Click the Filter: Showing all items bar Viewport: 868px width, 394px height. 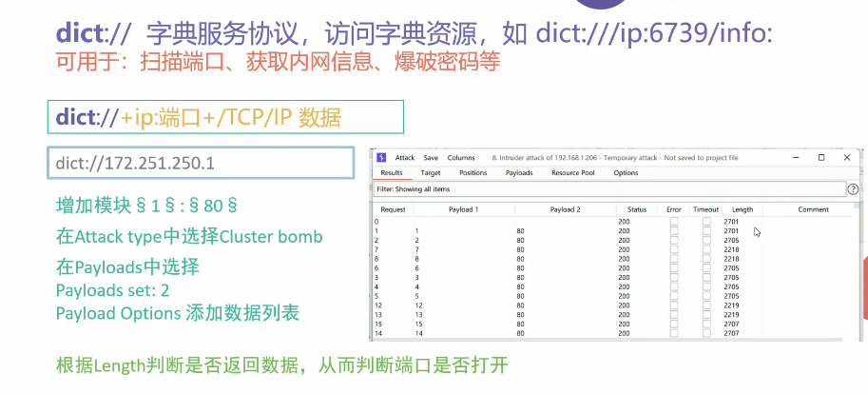click(608, 189)
